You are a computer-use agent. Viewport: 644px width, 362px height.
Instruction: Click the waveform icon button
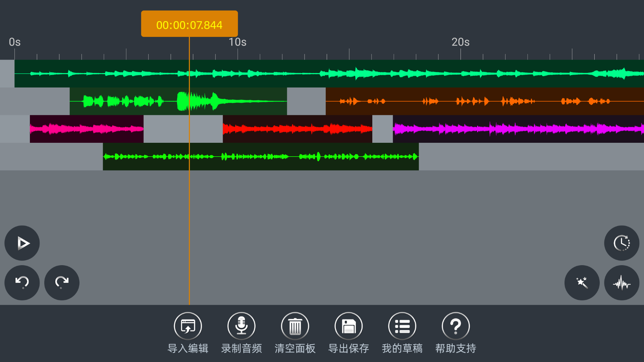[x=622, y=283]
